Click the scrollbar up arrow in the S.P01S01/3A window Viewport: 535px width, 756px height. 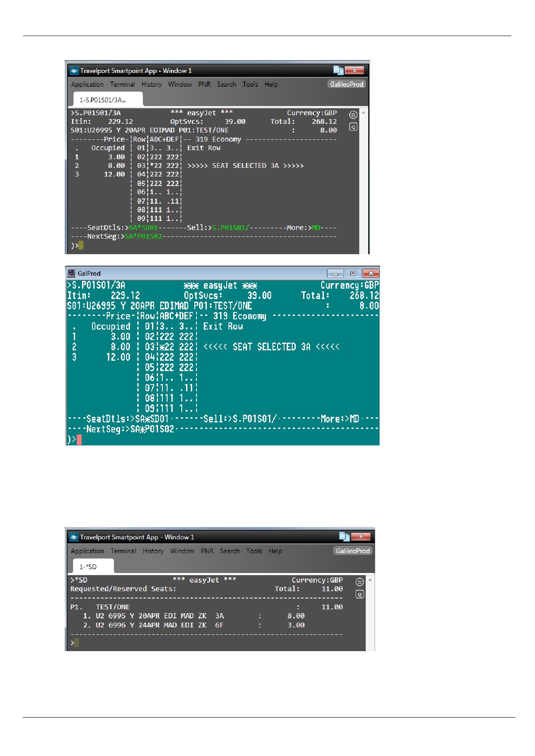coord(364,113)
